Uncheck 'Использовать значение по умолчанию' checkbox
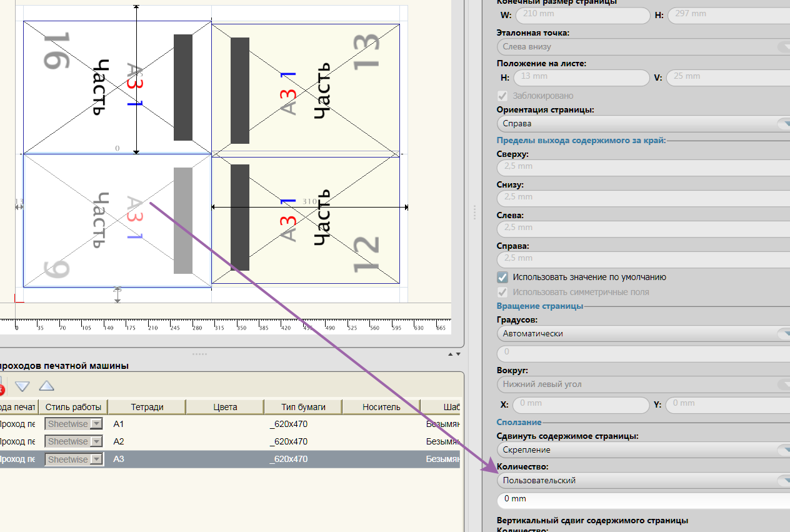This screenshot has height=532, width=790. tap(502, 278)
